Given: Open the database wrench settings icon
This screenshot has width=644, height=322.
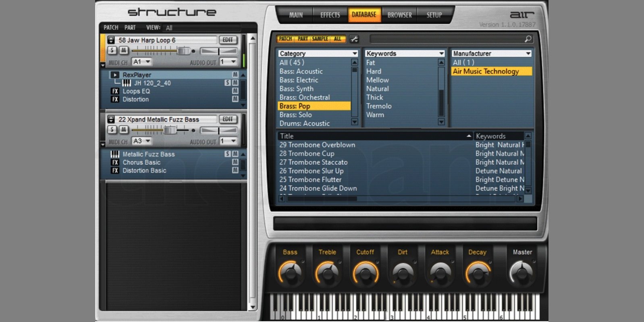Looking at the screenshot, I should (354, 39).
